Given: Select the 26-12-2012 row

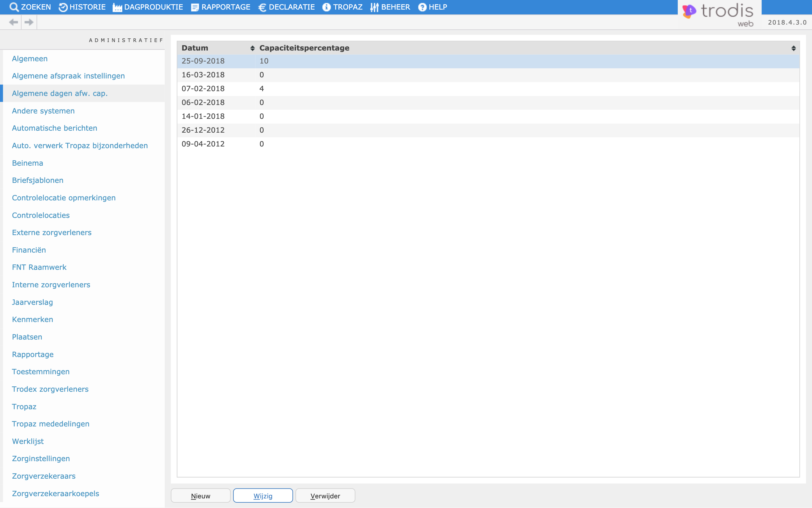Looking at the screenshot, I should [488, 130].
